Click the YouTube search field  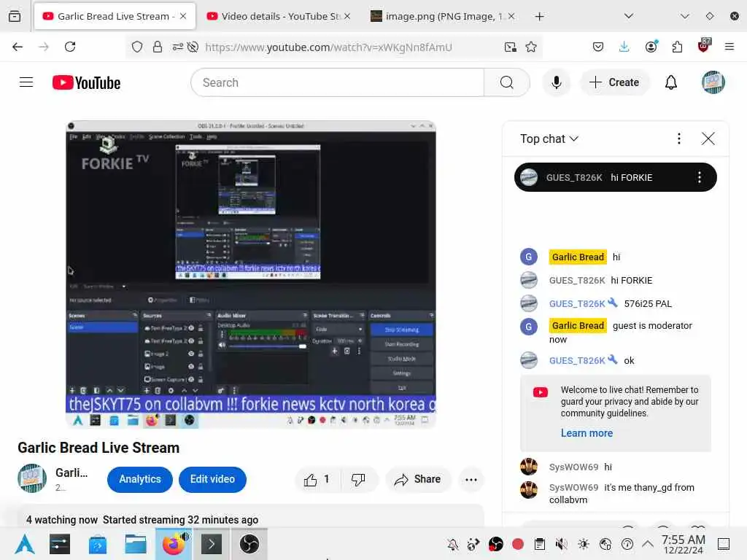337,82
